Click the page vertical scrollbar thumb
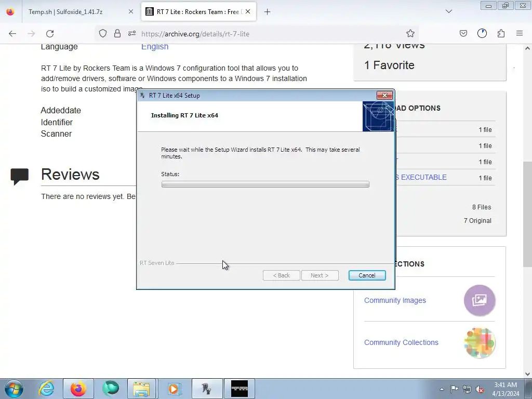The width and height of the screenshot is (532, 399). (527, 214)
